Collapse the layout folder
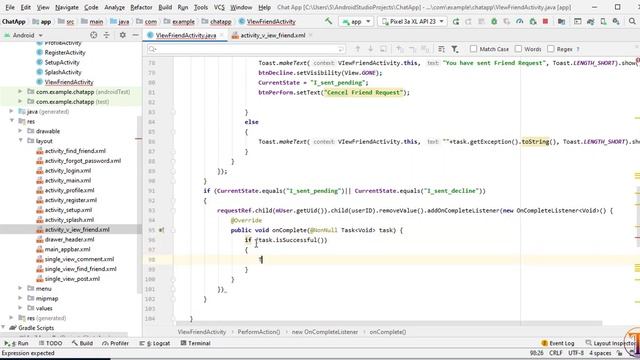This screenshot has width=640, height=360. point(20,140)
